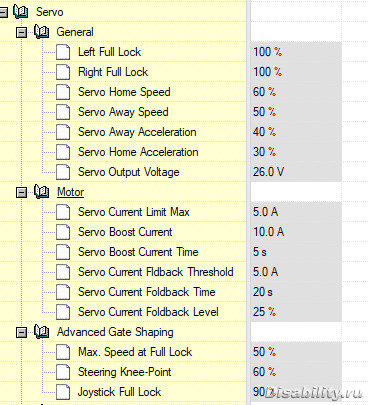Click the Servo book icon
The image size is (368, 405).
click(x=21, y=12)
